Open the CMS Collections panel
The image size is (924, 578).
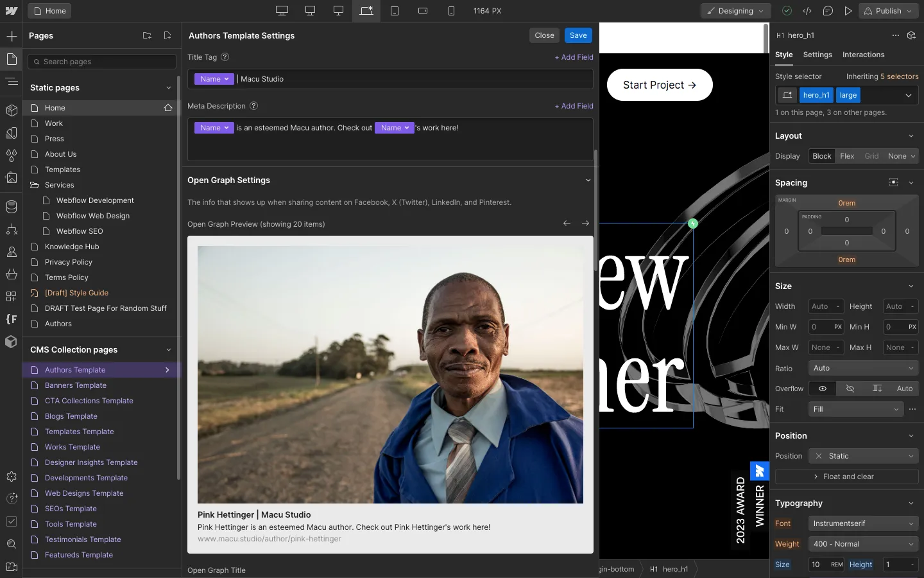(x=11, y=207)
